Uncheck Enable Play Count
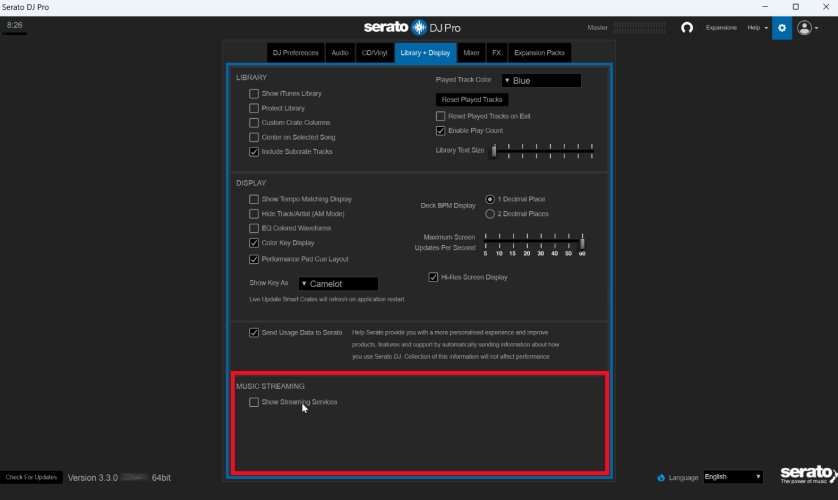 coord(440,130)
